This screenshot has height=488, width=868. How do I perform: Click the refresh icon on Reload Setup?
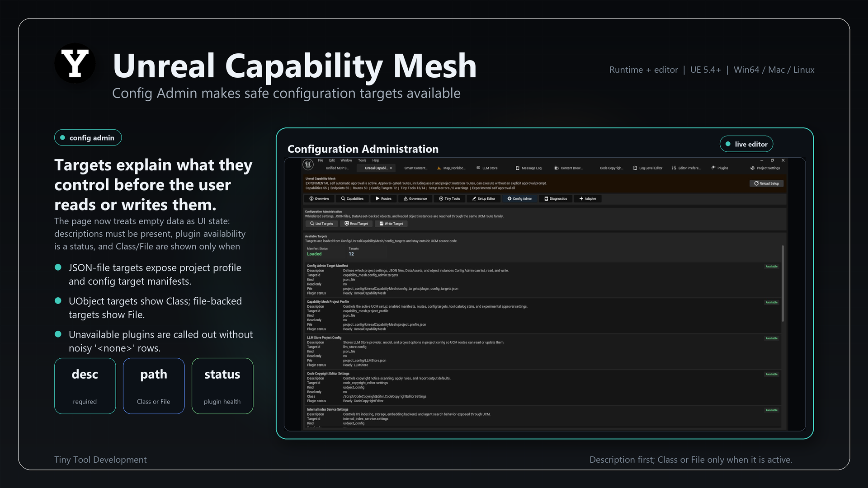tap(756, 183)
